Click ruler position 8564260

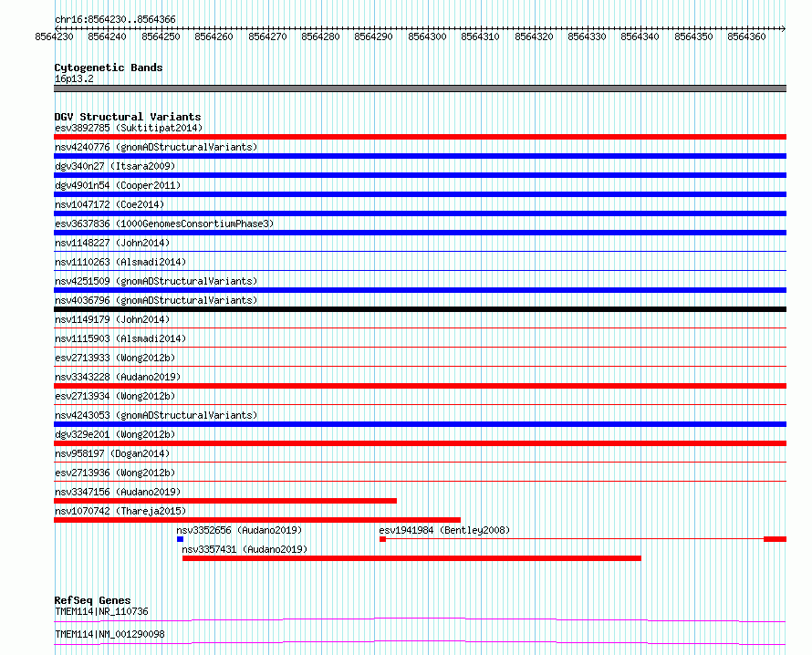coord(213,36)
